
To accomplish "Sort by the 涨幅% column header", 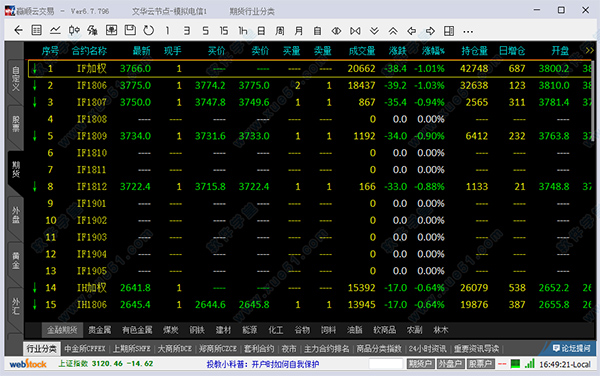I will [x=433, y=50].
